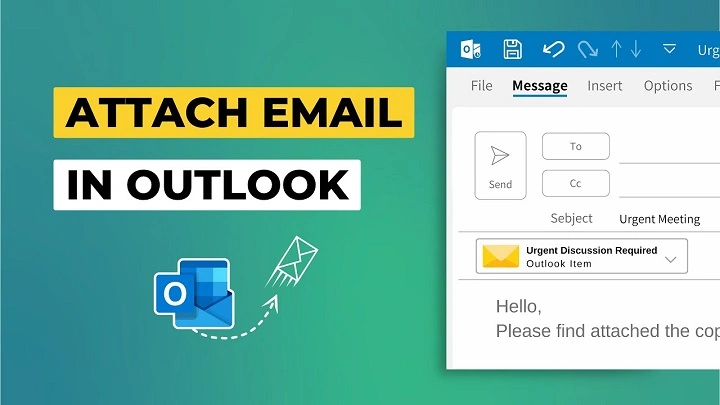
Task: Click into the To address field
Action: tap(669, 149)
